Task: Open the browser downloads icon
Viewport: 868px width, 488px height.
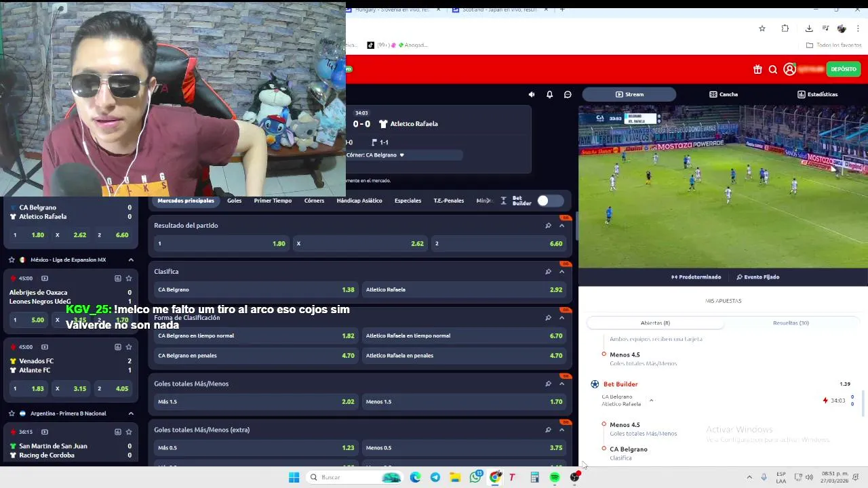Action: click(809, 28)
